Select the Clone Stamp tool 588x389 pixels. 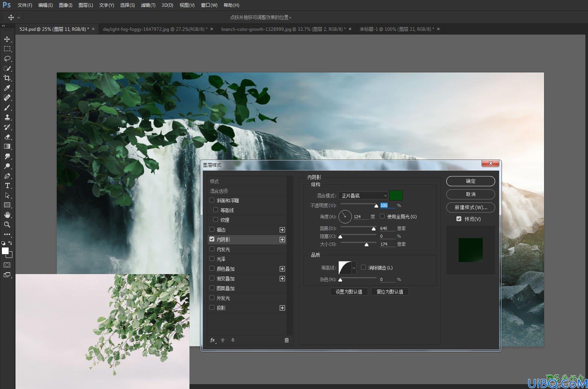coord(7,117)
